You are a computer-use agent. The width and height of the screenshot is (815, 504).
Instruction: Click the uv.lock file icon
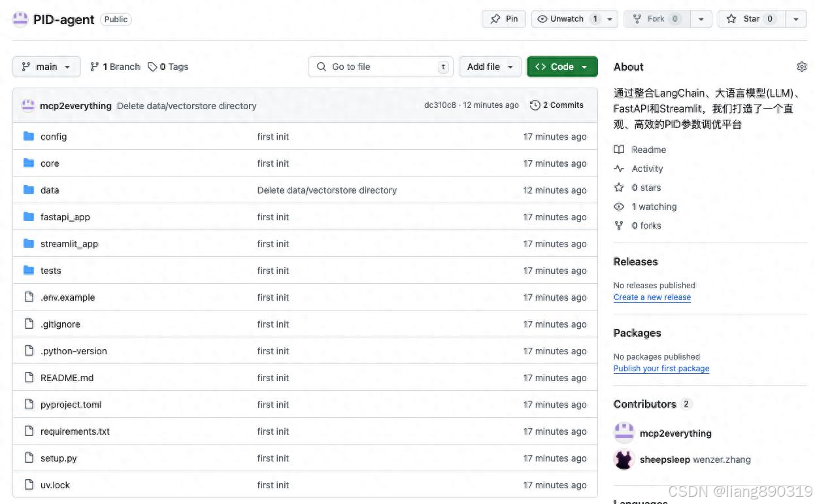pos(29,485)
